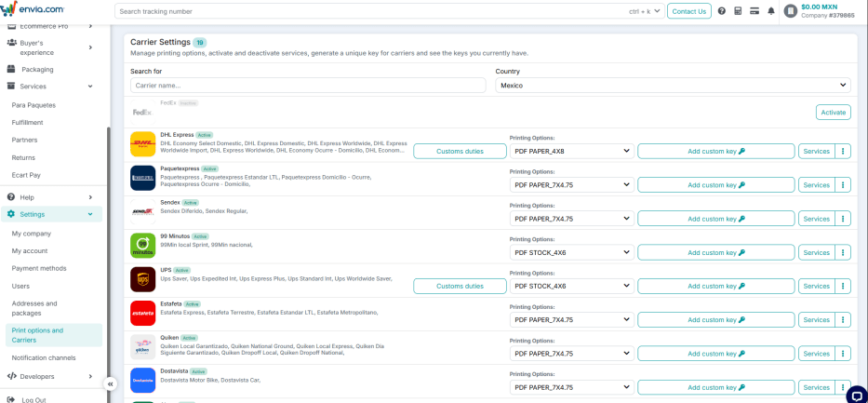The width and height of the screenshot is (868, 403).
Task: Open Sendex more options kebab
Action: (x=843, y=219)
